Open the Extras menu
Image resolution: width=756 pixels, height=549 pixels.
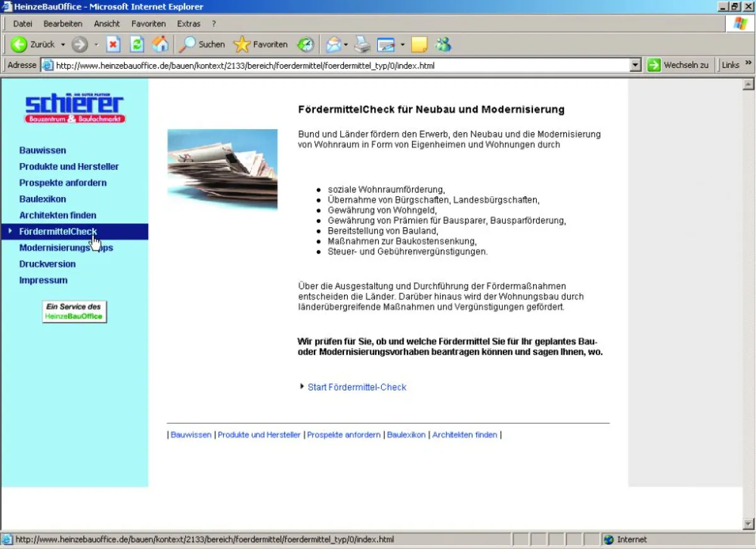(x=188, y=24)
